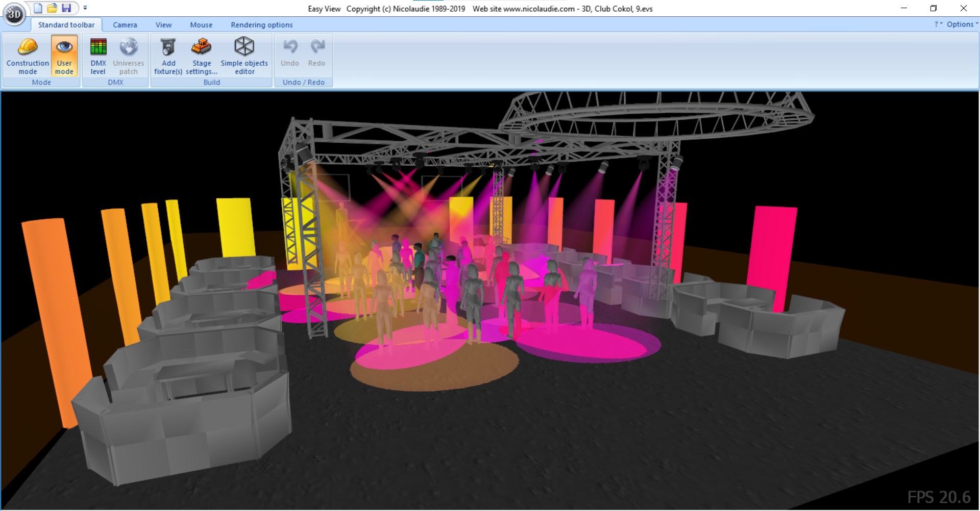Open the Rendering options tab
Screen dimensions: 980x511
(x=262, y=25)
